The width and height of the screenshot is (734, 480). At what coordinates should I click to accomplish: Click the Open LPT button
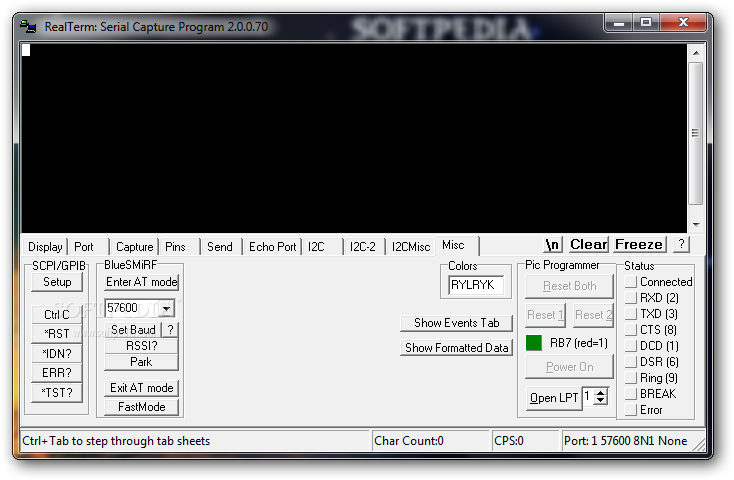point(554,398)
